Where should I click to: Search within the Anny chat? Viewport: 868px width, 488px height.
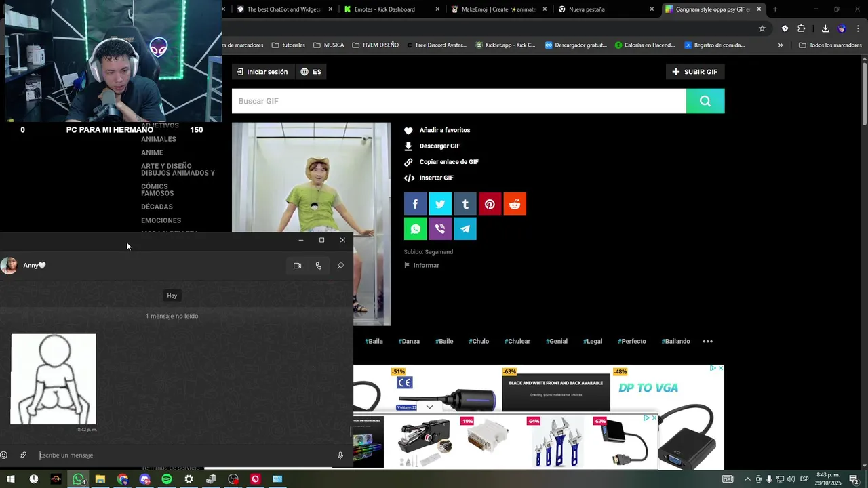340,266
